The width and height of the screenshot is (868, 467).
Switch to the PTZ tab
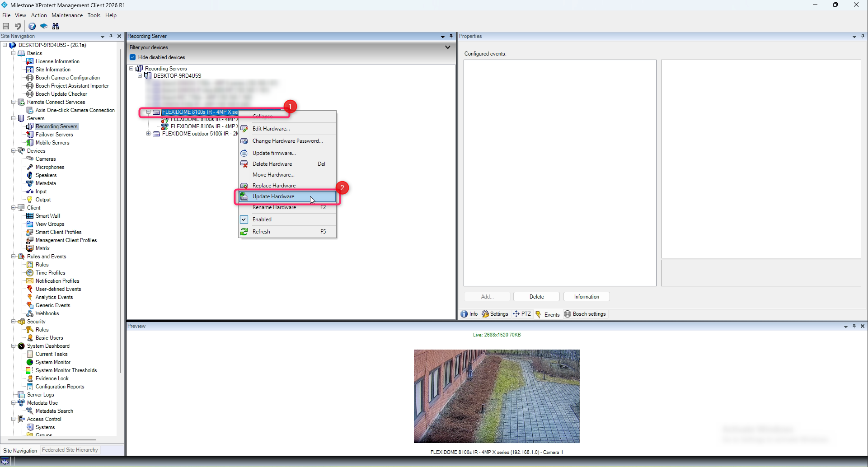(522, 314)
